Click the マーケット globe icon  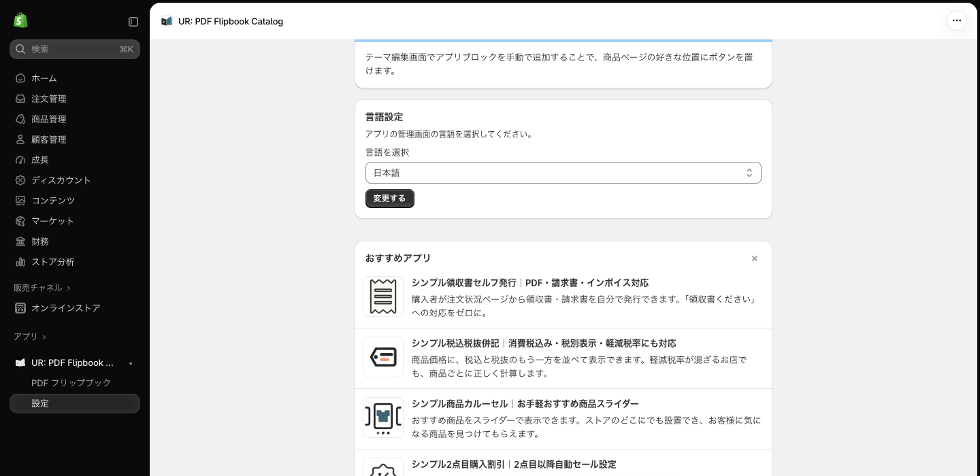20,221
